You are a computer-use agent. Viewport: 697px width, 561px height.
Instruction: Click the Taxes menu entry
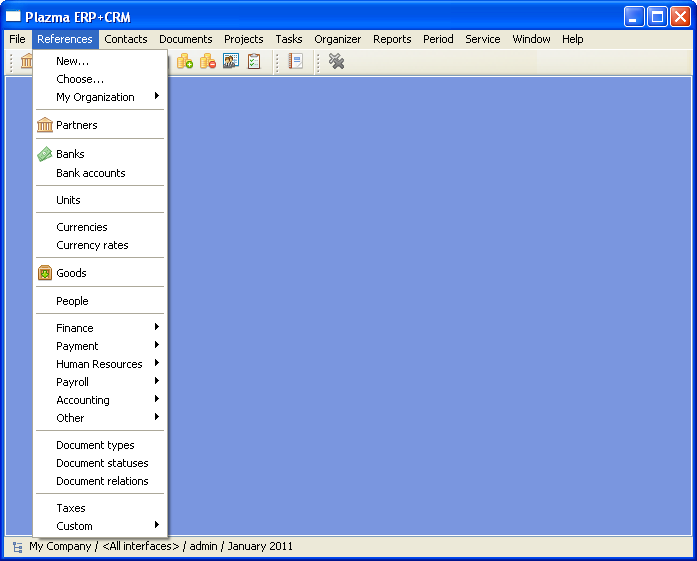click(71, 508)
